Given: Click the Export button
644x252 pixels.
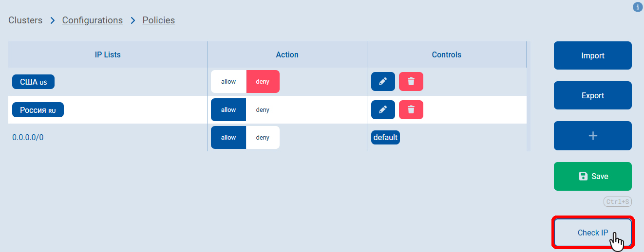Looking at the screenshot, I should 592,95.
